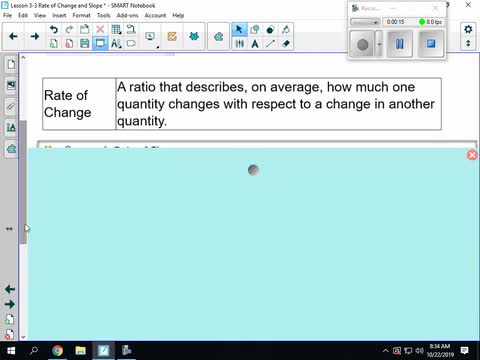Open the taskbar search icon

click(34, 351)
